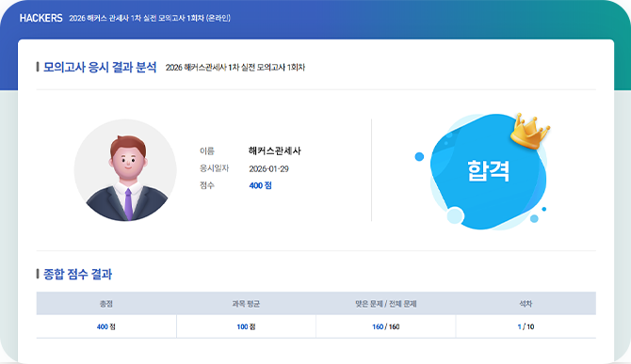Click the 1 / 10 ranking cell

pos(526,326)
